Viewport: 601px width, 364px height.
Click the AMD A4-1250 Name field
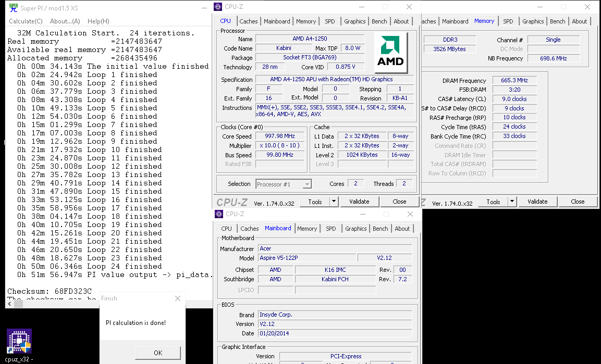(310, 39)
